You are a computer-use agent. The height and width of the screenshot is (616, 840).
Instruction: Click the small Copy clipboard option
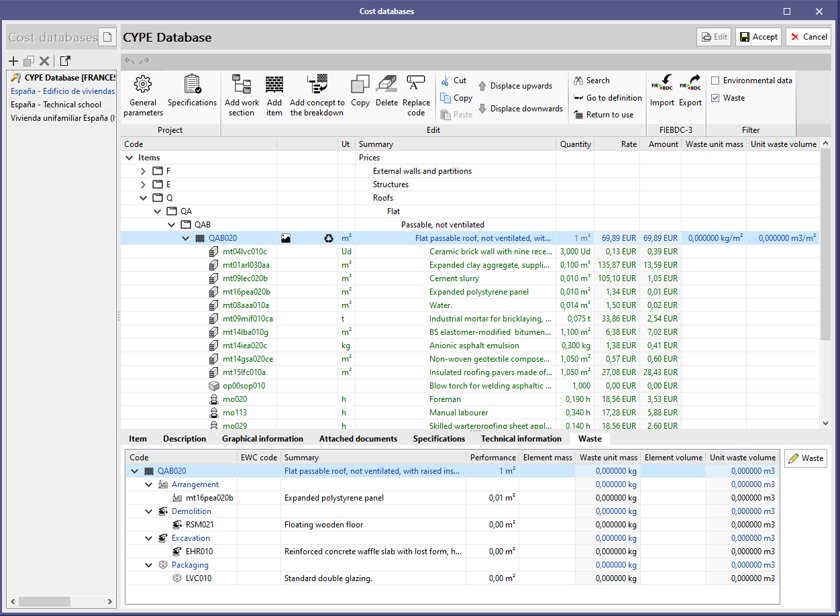coord(456,98)
